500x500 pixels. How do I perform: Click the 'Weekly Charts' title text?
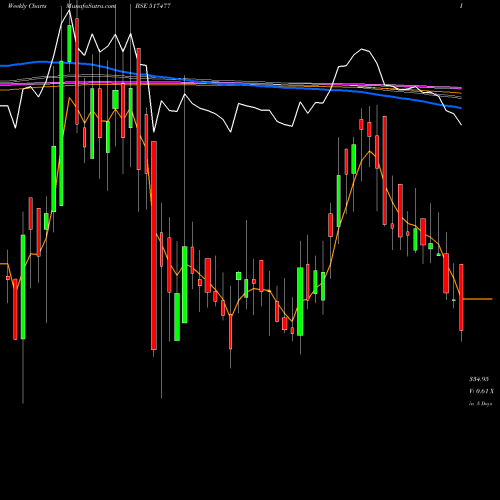tap(27, 6)
